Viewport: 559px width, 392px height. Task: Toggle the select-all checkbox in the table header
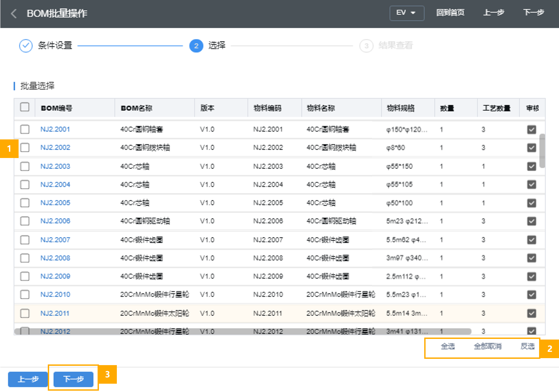25,107
